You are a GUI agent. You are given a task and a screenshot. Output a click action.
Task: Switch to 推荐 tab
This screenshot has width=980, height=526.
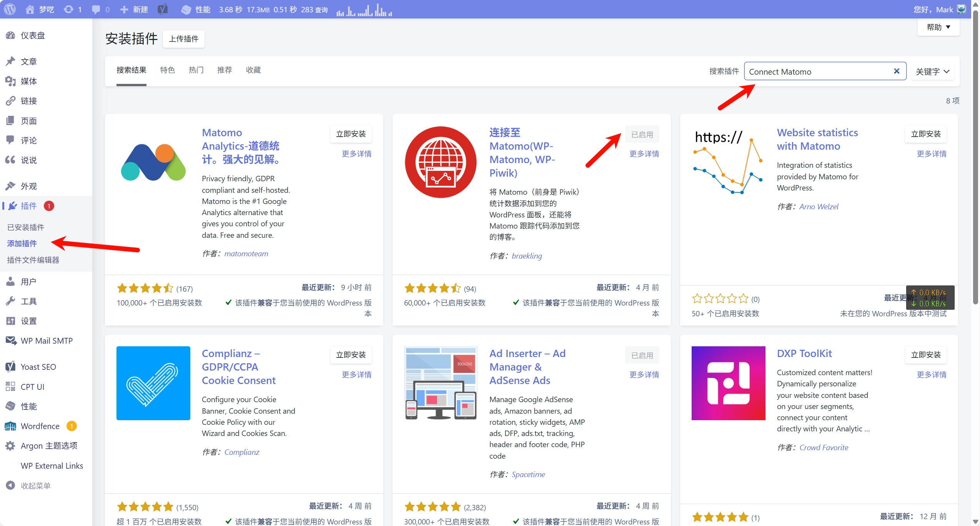(225, 70)
